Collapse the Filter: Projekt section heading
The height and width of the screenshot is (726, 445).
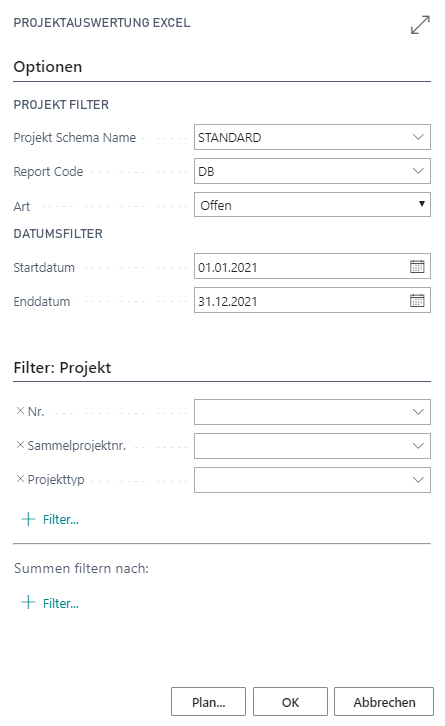coord(63,368)
